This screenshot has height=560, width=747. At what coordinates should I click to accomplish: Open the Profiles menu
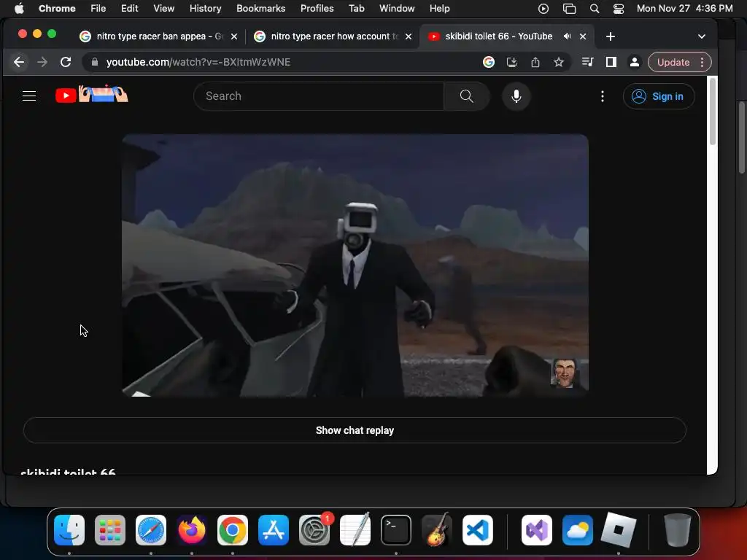click(x=317, y=8)
